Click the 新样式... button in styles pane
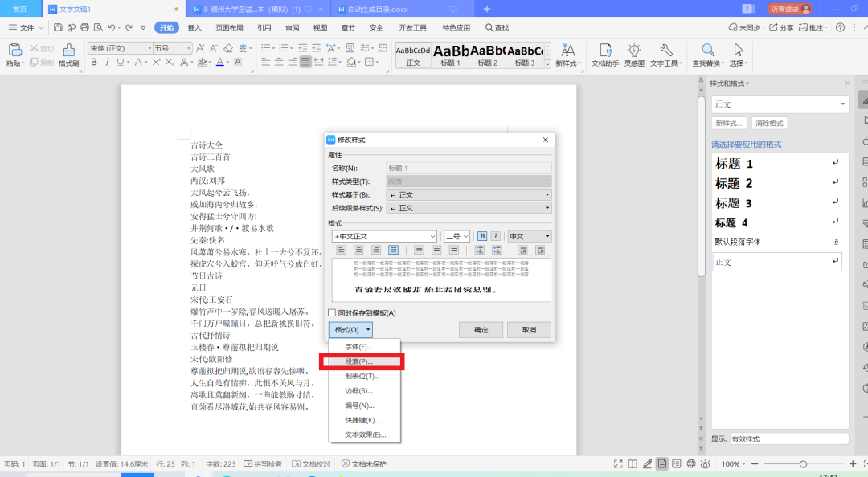 (x=729, y=124)
